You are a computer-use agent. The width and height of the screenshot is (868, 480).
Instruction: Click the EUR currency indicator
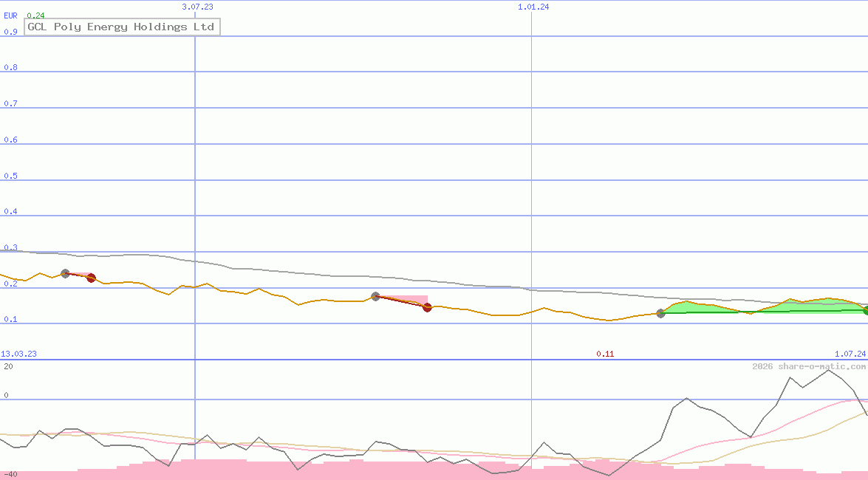tap(10, 16)
